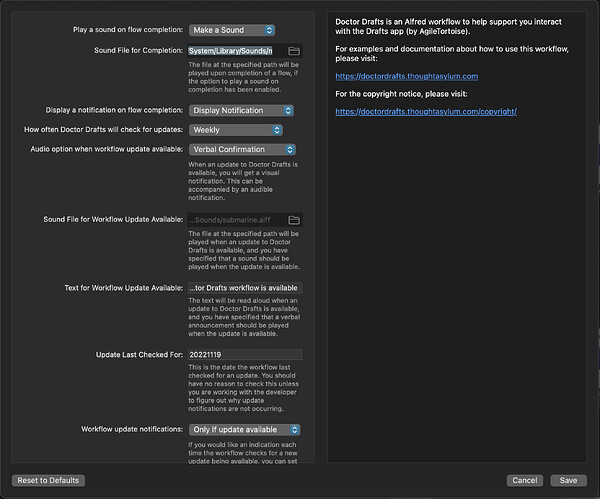Screen dimensions: 600x499
Task: Click 'Sound File for Completion' label
Action: coord(139,51)
